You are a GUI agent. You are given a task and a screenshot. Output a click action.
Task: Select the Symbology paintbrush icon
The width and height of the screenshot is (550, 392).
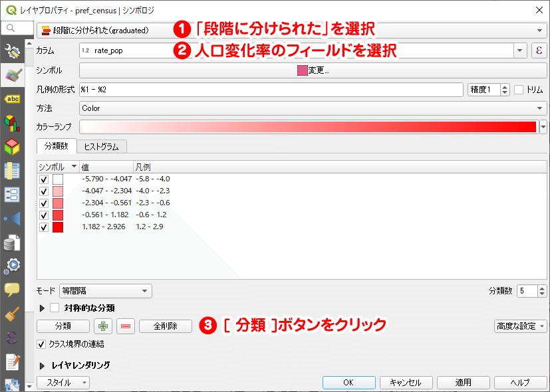12,75
